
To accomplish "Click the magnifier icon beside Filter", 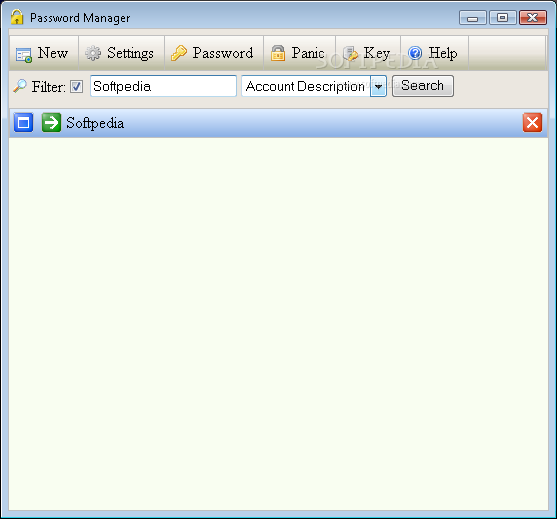I will (x=20, y=86).
